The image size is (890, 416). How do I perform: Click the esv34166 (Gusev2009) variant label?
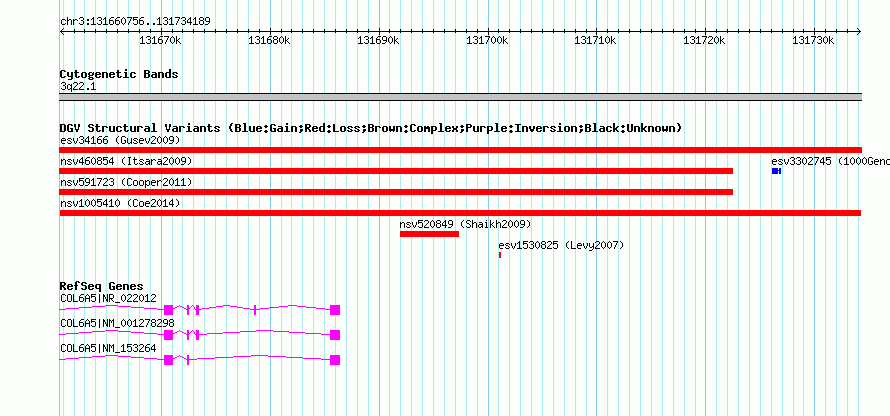click(x=120, y=140)
